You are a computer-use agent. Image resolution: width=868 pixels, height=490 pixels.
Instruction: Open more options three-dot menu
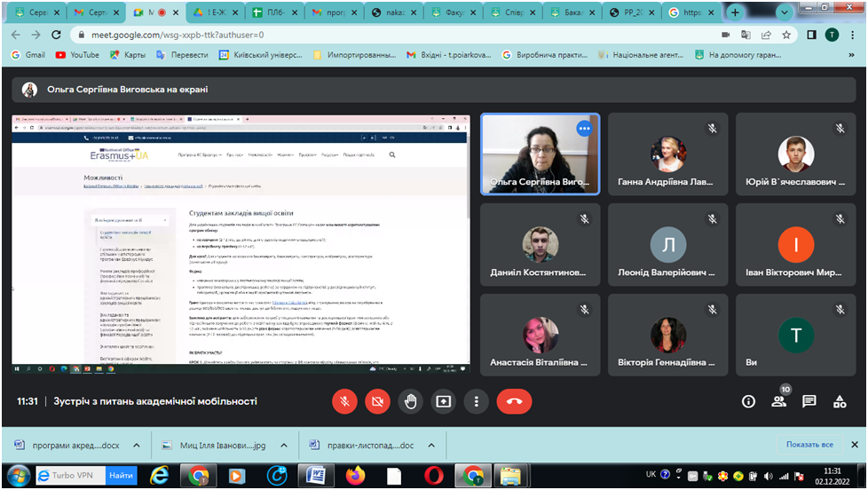[476, 401]
